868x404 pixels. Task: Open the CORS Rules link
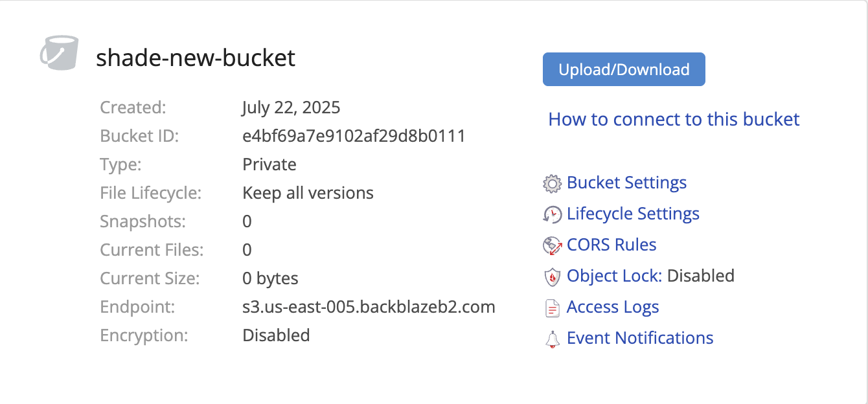611,245
